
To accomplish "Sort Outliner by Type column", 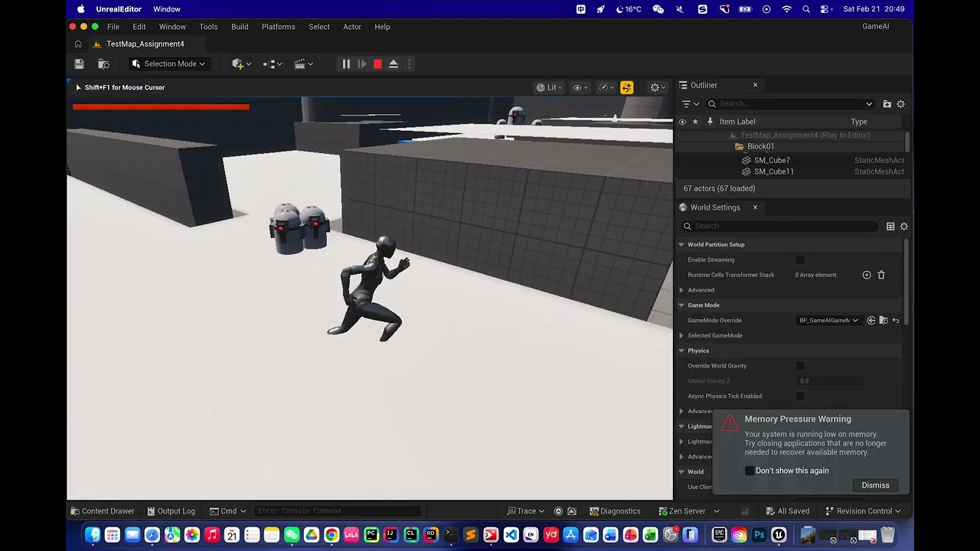I will coord(859,122).
